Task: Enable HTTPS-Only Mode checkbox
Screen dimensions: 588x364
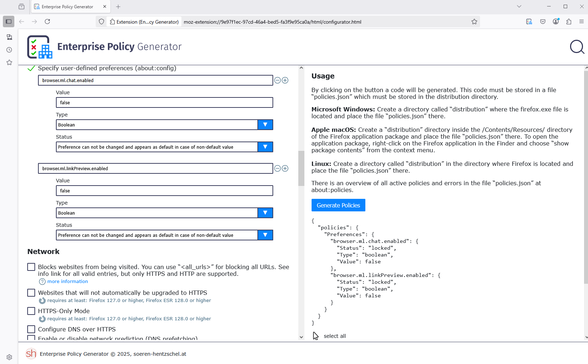Action: 31,311
